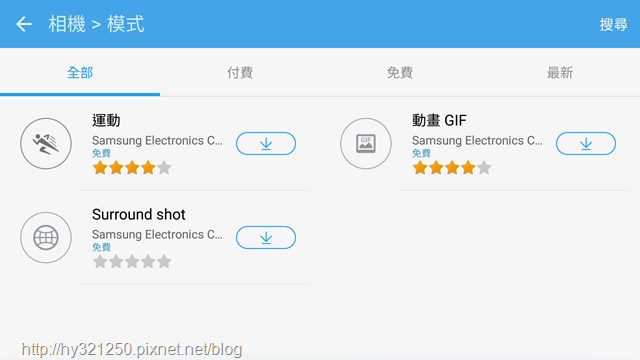Download the Surround shot mode
This screenshot has height=360, width=640.
point(266,238)
